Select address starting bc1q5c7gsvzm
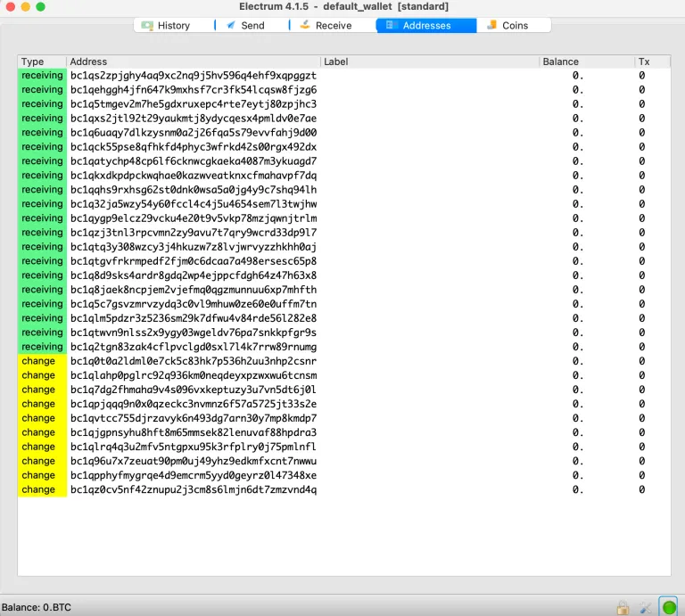 pyautogui.click(x=194, y=304)
